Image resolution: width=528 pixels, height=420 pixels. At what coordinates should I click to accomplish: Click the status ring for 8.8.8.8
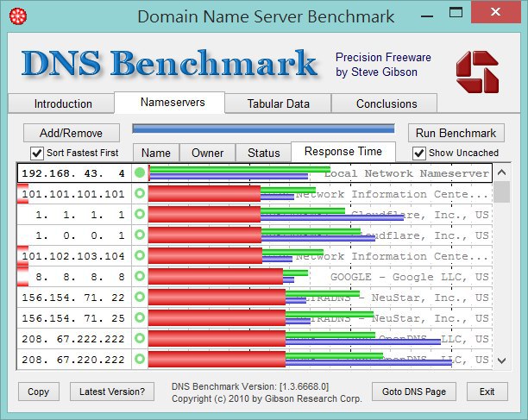(140, 276)
